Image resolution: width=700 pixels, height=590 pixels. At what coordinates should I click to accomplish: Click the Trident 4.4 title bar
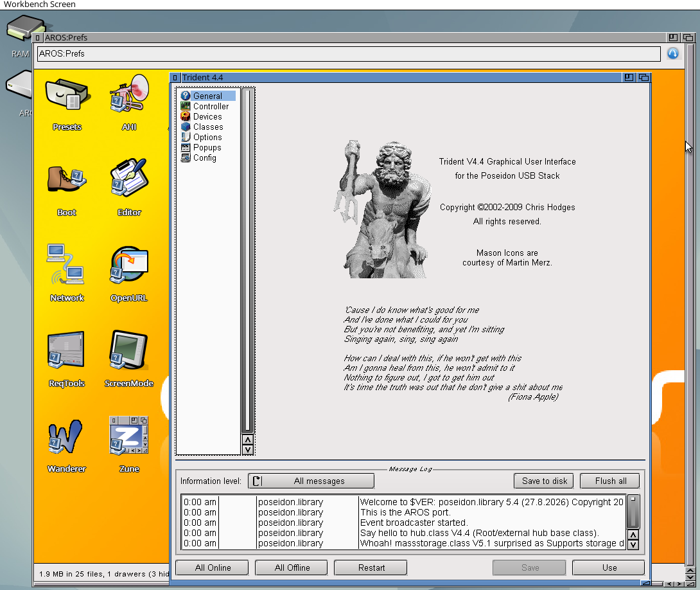click(401, 78)
